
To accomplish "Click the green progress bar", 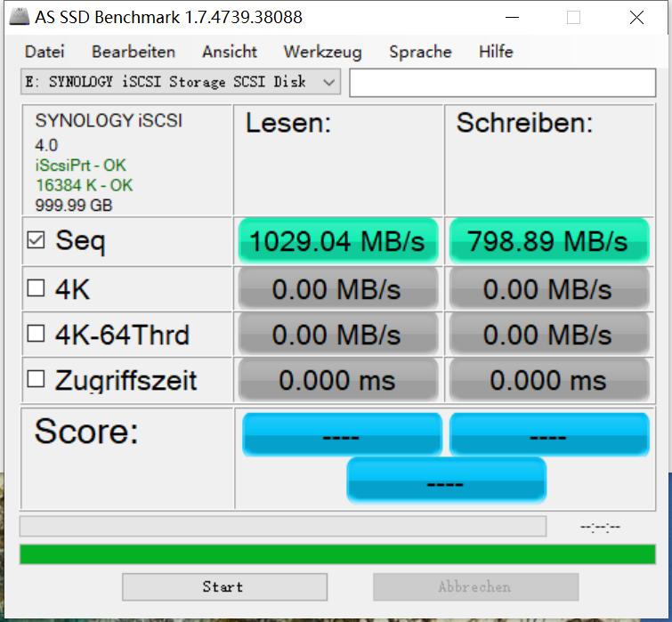I will coord(337,554).
